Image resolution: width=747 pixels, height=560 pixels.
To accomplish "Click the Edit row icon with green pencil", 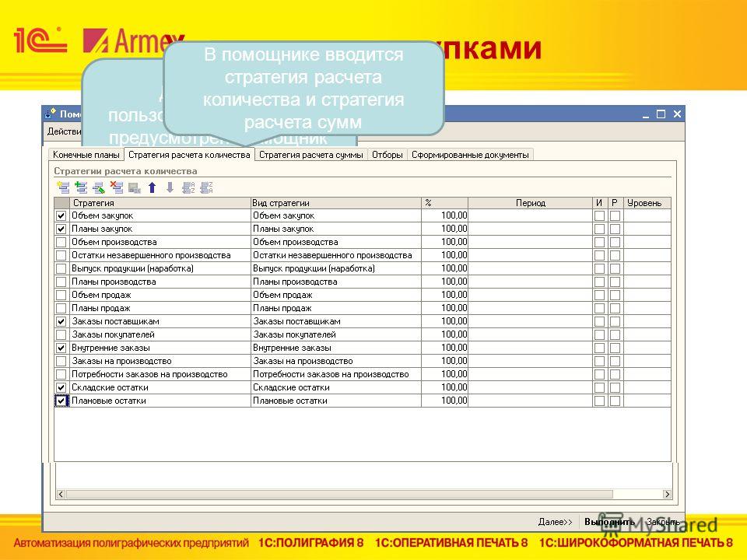I will click(x=99, y=187).
